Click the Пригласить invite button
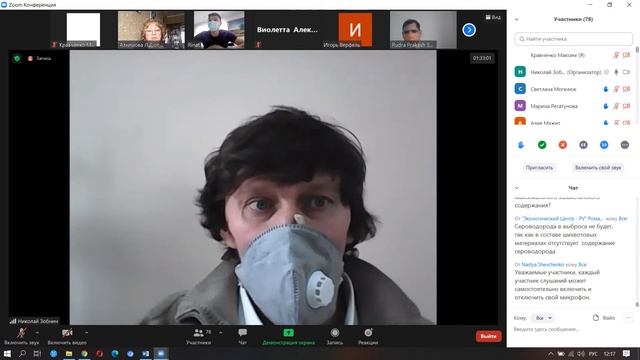640x360 pixels. click(539, 168)
